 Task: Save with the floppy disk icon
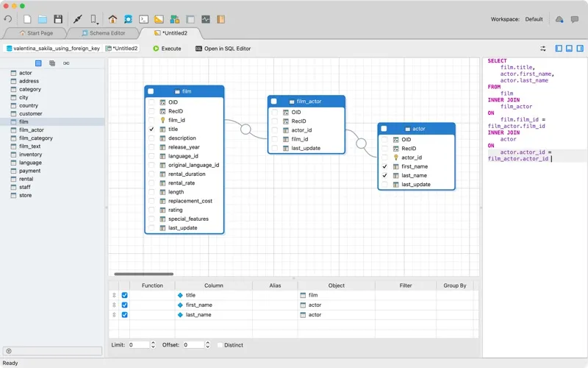[x=58, y=19]
